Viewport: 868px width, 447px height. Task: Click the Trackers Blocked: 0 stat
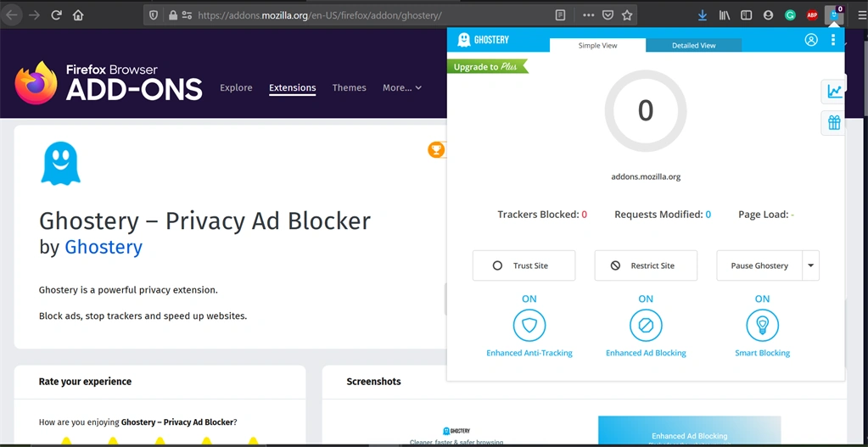coord(542,215)
